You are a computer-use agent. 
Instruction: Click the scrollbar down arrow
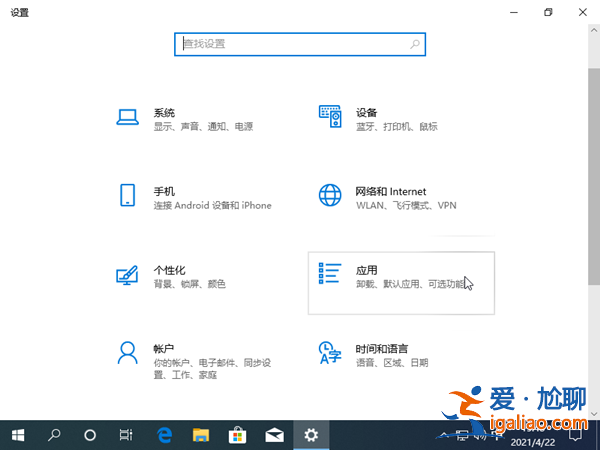594,414
